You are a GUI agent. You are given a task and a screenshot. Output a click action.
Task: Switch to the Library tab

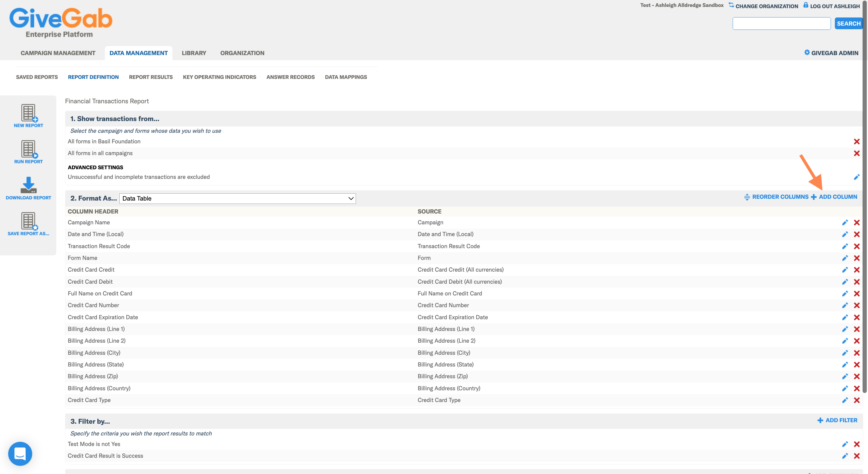[194, 53]
